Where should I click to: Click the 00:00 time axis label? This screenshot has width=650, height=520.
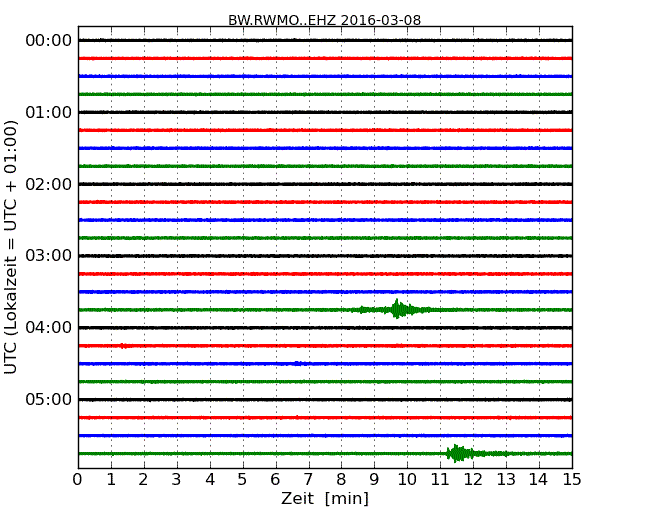[x=49, y=41]
